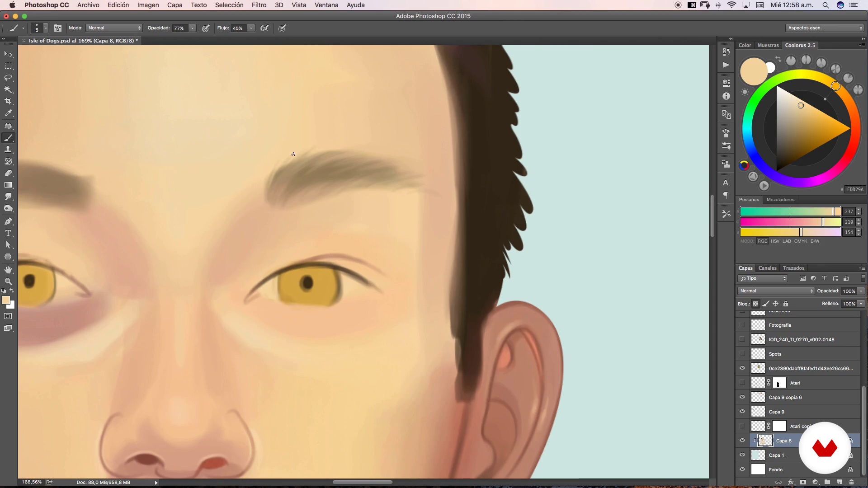Select the Move tool

(x=8, y=54)
